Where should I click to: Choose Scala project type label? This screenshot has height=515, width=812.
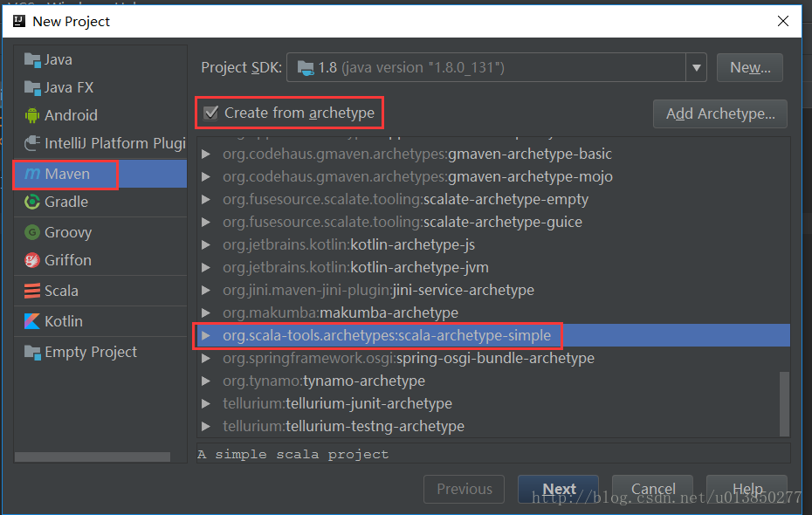[x=61, y=291]
